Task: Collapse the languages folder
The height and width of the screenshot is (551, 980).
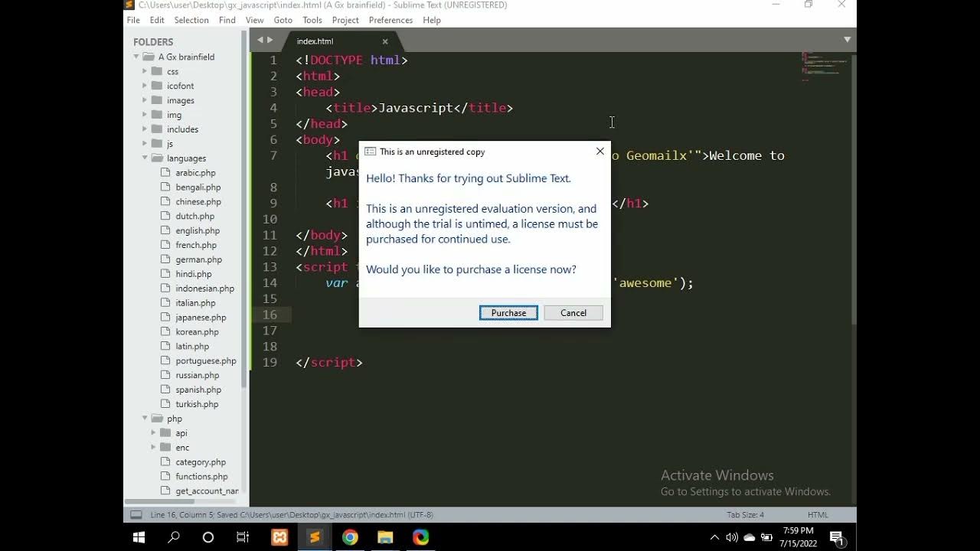Action: pyautogui.click(x=145, y=158)
